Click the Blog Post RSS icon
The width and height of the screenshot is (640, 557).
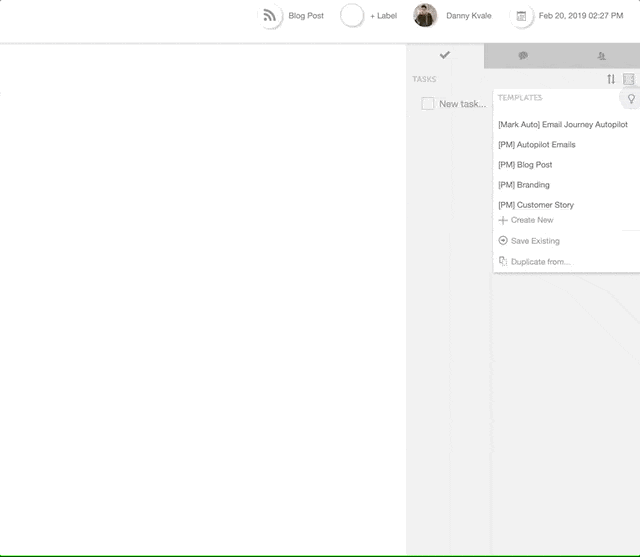click(270, 16)
